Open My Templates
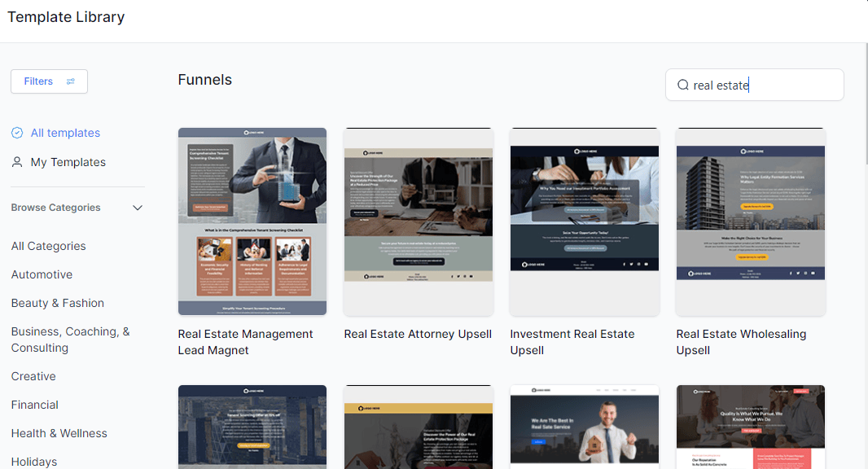Viewport: 868px width, 469px height. (68, 162)
